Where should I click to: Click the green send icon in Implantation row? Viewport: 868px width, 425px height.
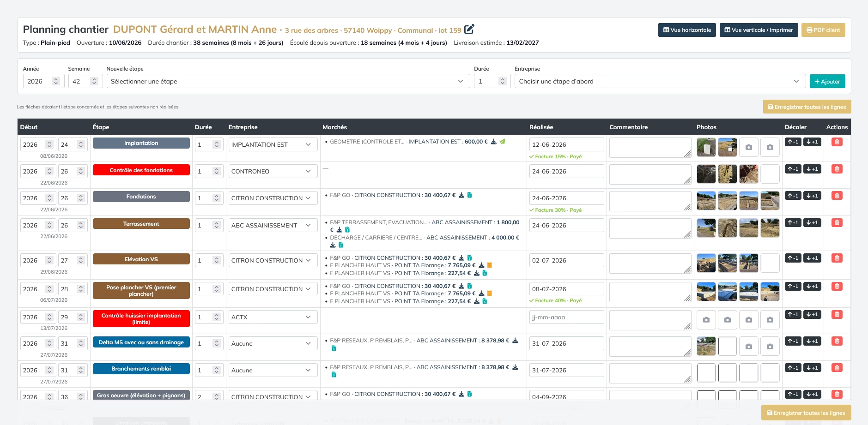point(503,142)
